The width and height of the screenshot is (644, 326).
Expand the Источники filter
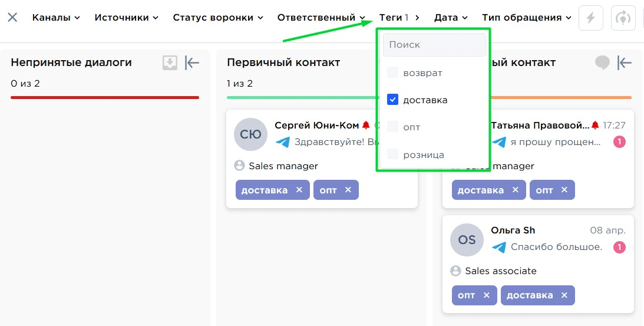pyautogui.click(x=127, y=18)
